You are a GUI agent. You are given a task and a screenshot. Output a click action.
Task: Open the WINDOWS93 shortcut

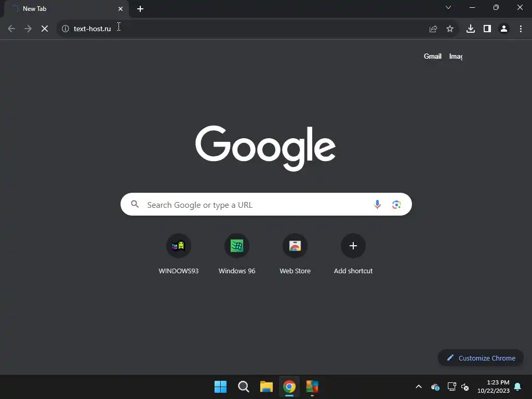(x=179, y=255)
